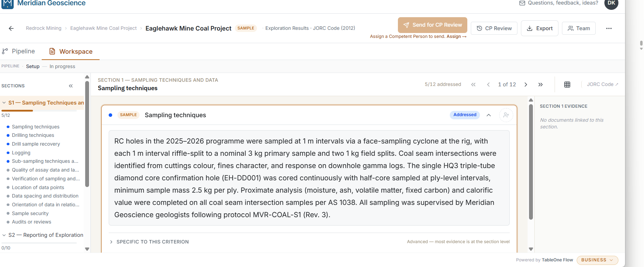Select Quality of assay data item
This screenshot has height=267, width=644.
[45, 170]
